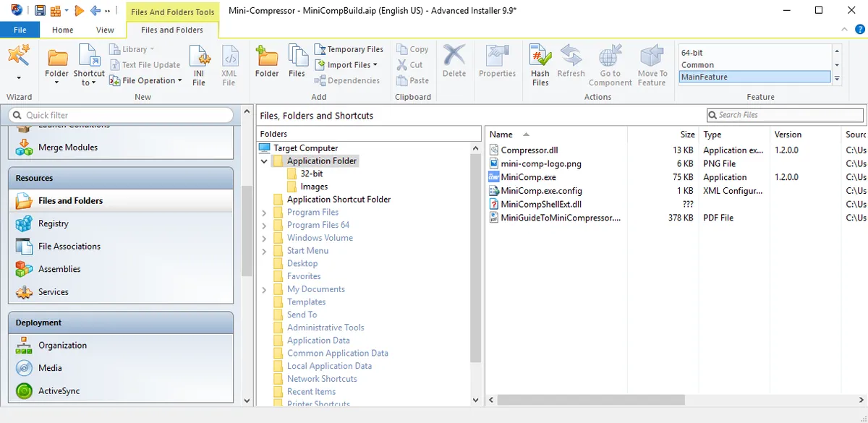Viewport: 868px width, 423px height.
Task: Select the Images folder in tree
Action: click(x=314, y=187)
